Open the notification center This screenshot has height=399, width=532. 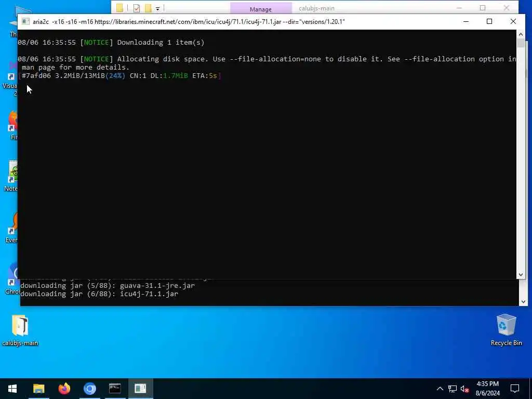coord(515,389)
